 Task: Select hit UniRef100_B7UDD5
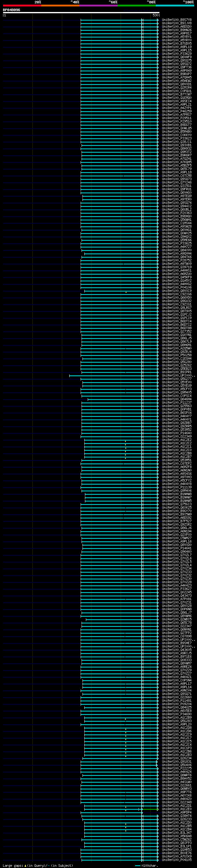pyautogui.click(x=177, y=43)
